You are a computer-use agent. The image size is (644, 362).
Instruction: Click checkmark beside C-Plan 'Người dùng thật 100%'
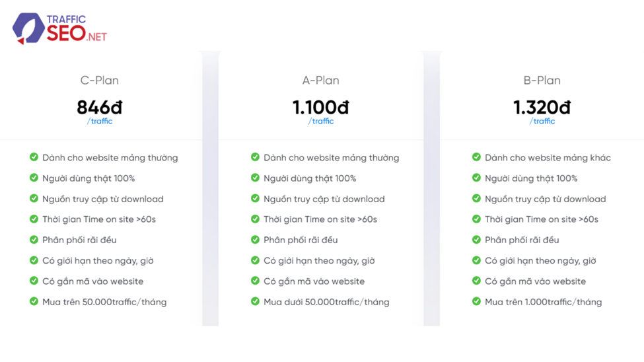[x=34, y=178]
